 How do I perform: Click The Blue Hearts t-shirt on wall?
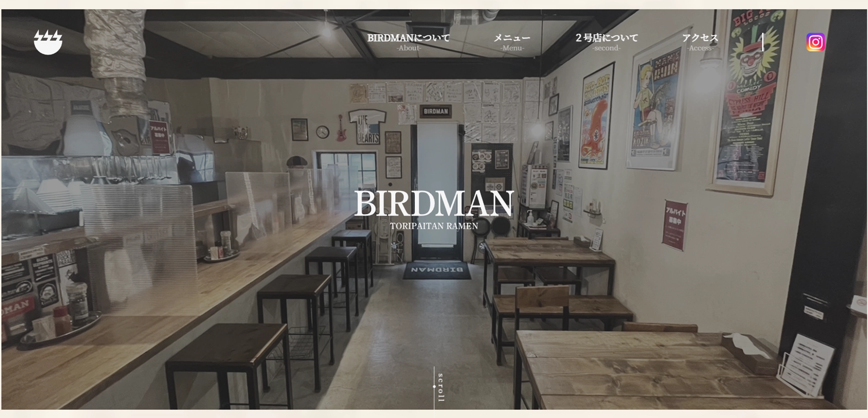367,127
